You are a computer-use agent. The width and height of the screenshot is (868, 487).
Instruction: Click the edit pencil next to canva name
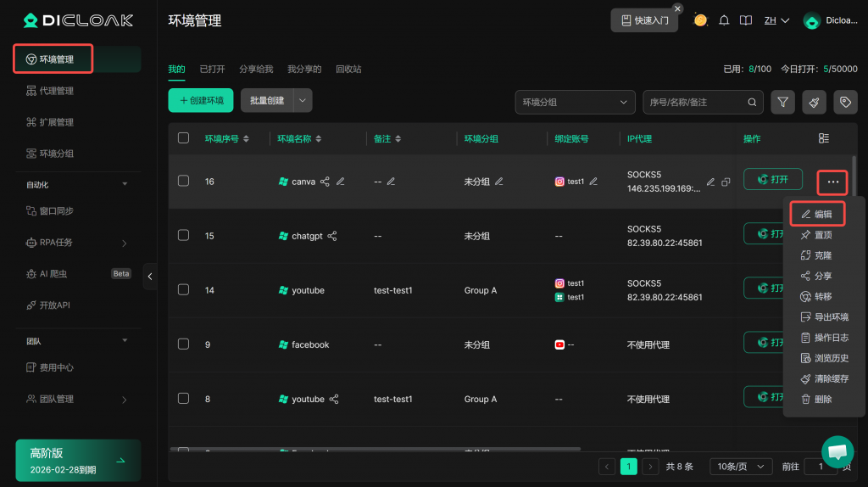(341, 182)
